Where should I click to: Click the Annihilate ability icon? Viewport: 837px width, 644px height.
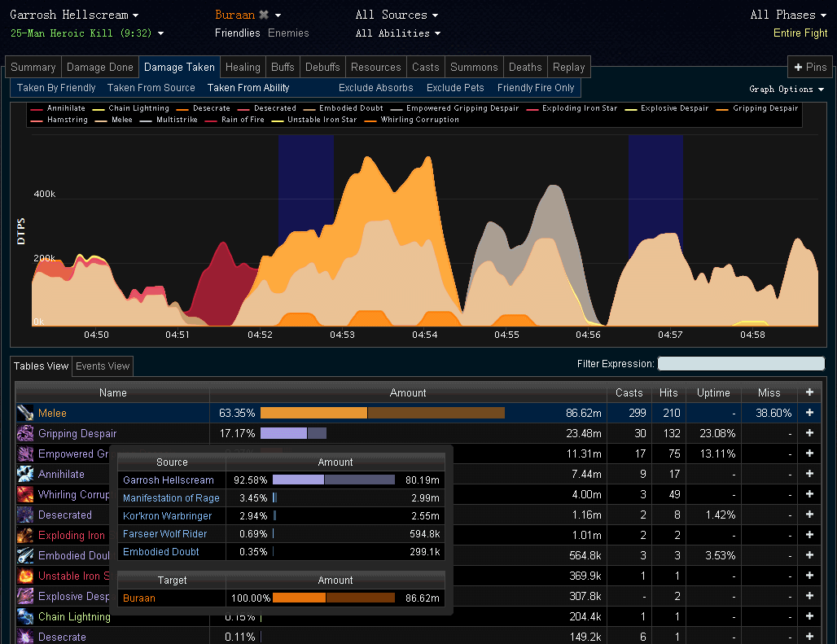pyautogui.click(x=25, y=474)
